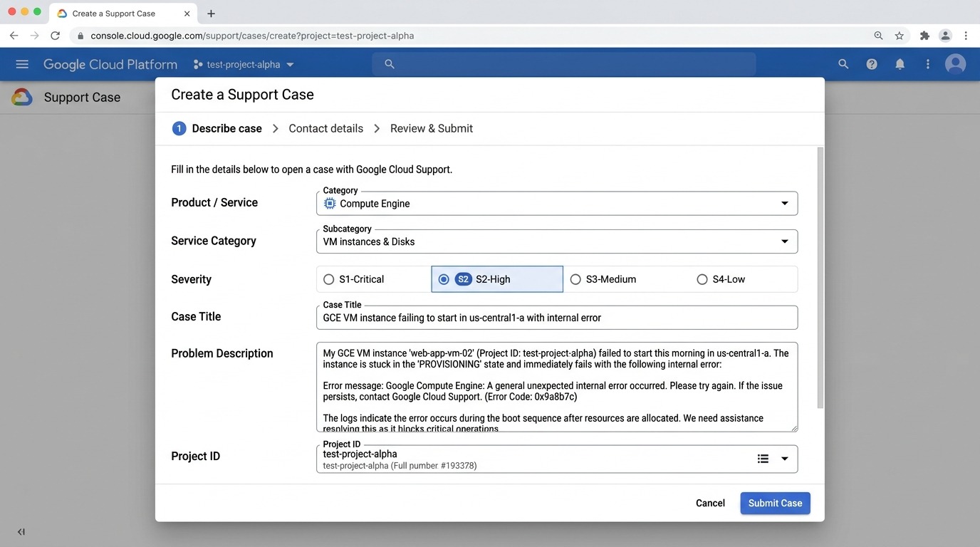Open the browser extensions puzzle icon
This screenshot has height=547, width=980.
[924, 36]
